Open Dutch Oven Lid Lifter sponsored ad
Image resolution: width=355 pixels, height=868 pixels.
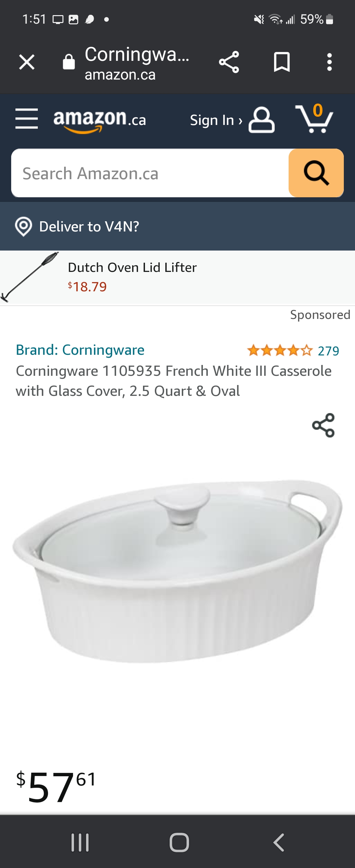(x=177, y=277)
